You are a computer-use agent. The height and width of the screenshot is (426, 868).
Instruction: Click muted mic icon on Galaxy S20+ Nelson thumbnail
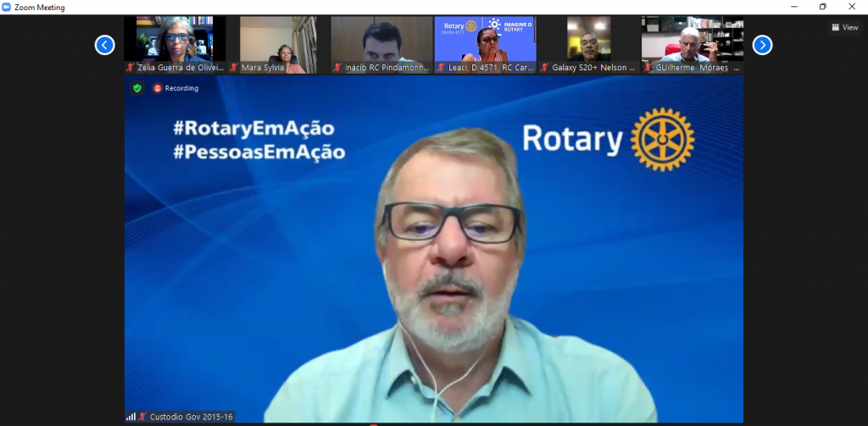[x=545, y=68]
